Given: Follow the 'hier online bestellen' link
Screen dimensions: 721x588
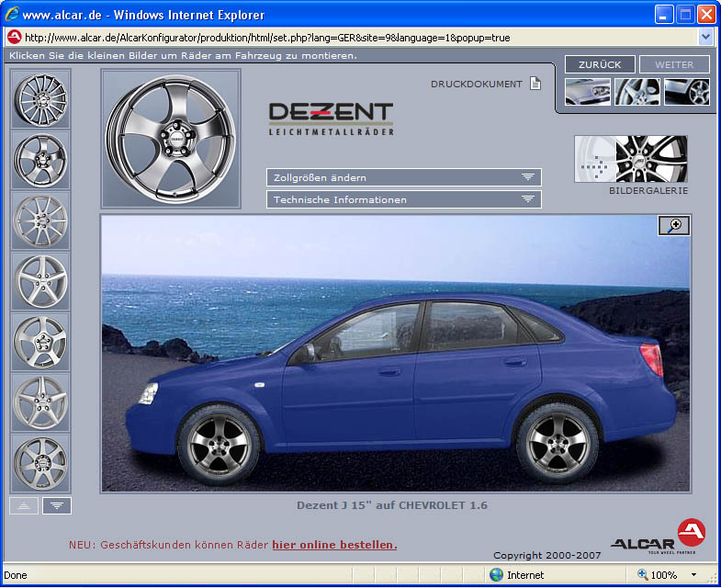Looking at the screenshot, I should coord(334,545).
